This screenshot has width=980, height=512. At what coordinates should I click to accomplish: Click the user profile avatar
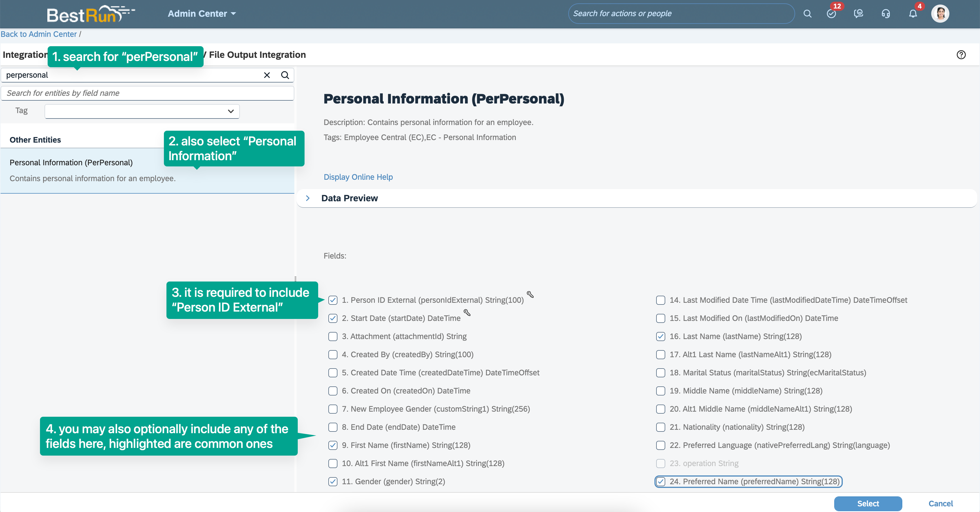click(940, 14)
